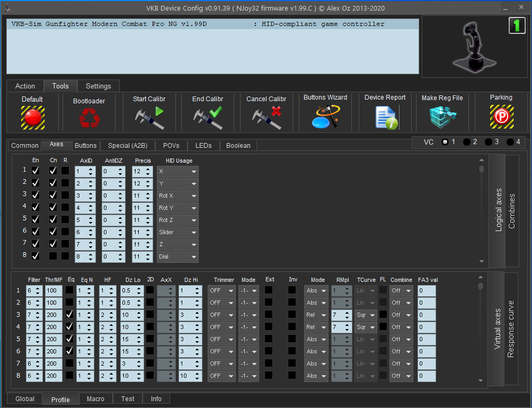Click the app icon in title bar
The width and height of the screenshot is (532, 408).
pos(7,8)
